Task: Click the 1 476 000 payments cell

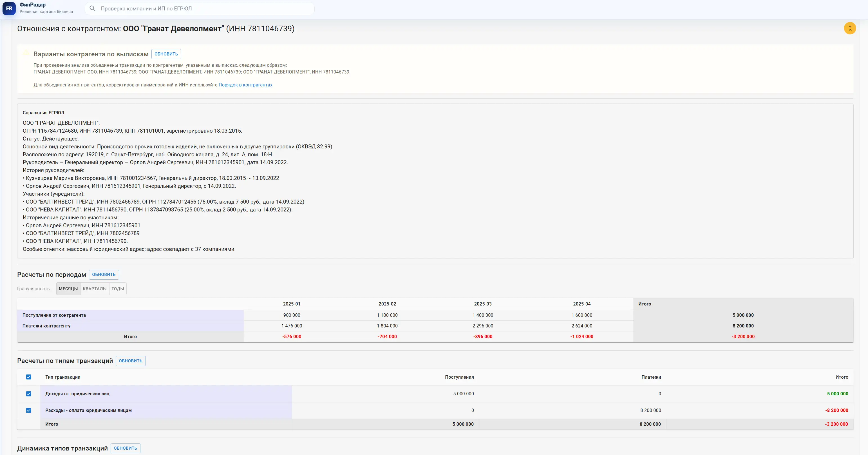Action: pyautogui.click(x=292, y=326)
